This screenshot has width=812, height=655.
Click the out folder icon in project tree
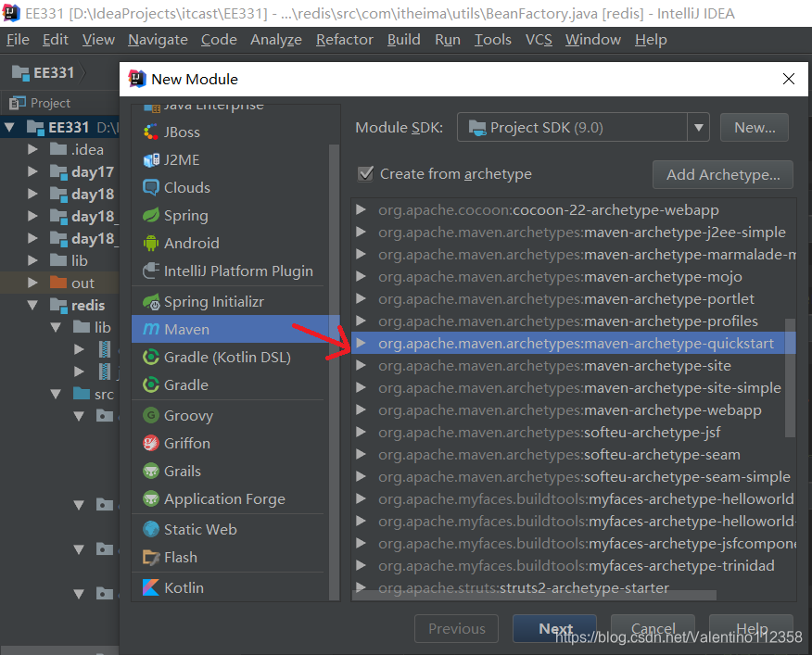[58, 283]
